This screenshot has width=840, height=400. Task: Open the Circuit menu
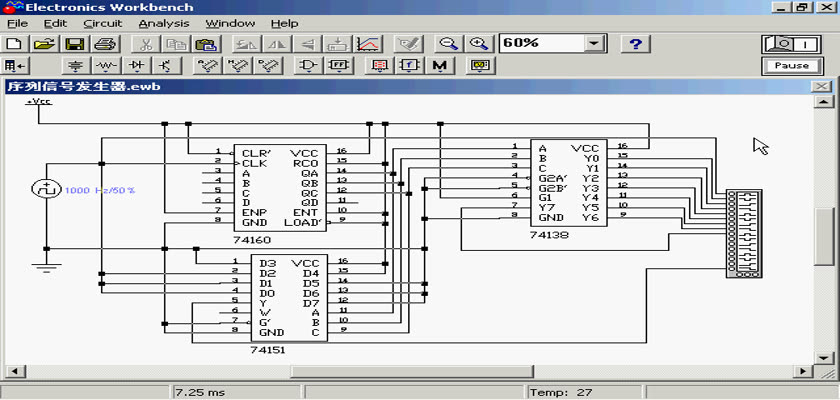[103, 24]
